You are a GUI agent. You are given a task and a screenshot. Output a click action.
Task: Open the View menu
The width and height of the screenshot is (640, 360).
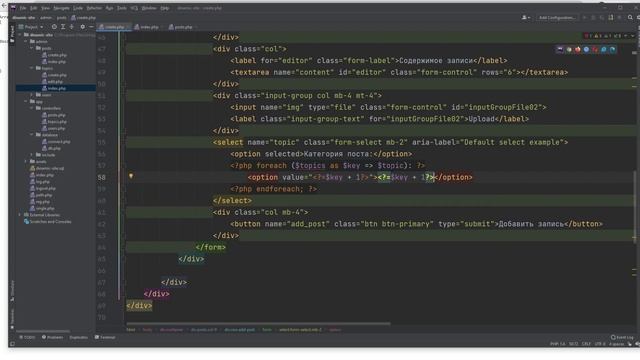tap(45, 8)
